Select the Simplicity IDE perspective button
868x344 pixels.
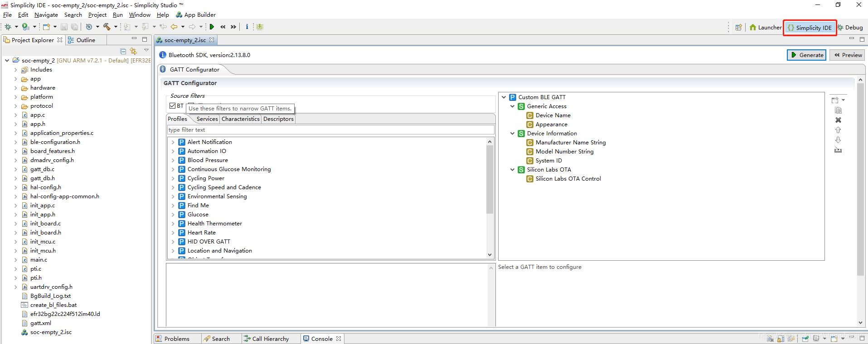click(x=810, y=28)
